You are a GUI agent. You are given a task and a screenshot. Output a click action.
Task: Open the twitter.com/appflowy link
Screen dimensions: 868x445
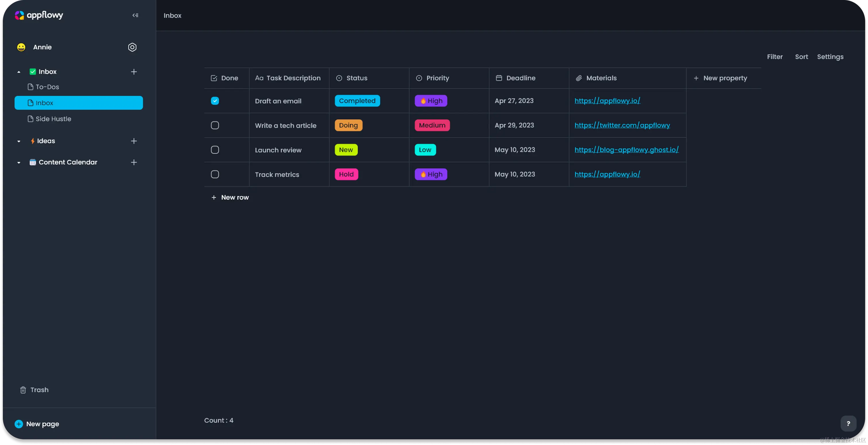tap(622, 125)
